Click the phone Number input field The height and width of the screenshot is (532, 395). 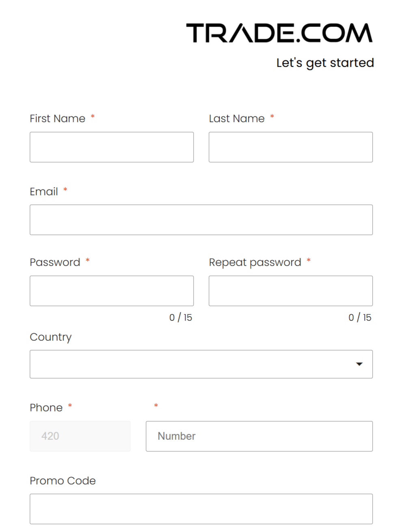[259, 436]
